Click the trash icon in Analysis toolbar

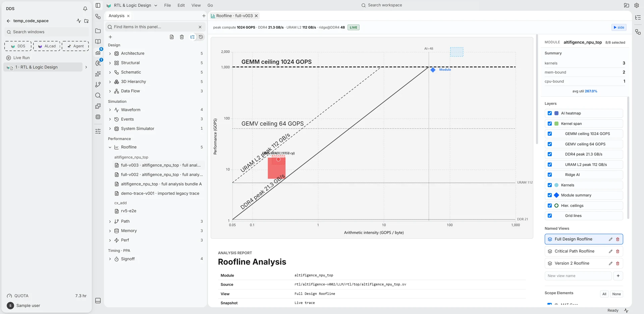click(182, 37)
